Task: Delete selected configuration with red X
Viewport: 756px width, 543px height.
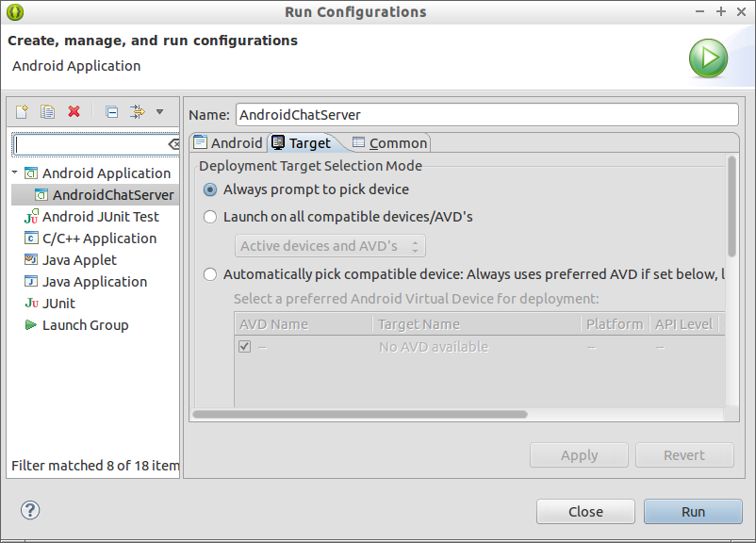Action: pyautogui.click(x=74, y=112)
